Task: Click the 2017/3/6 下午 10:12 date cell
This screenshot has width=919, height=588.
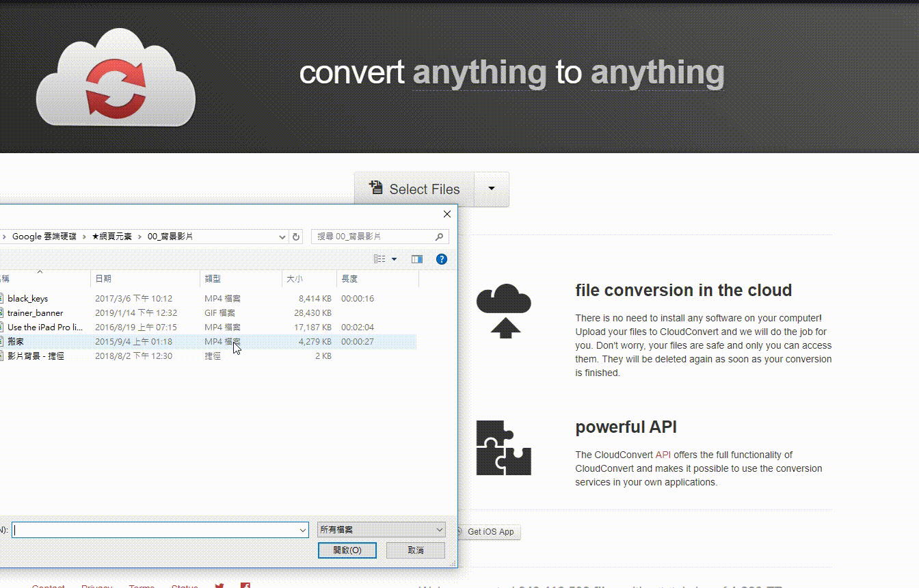Action: click(x=133, y=299)
